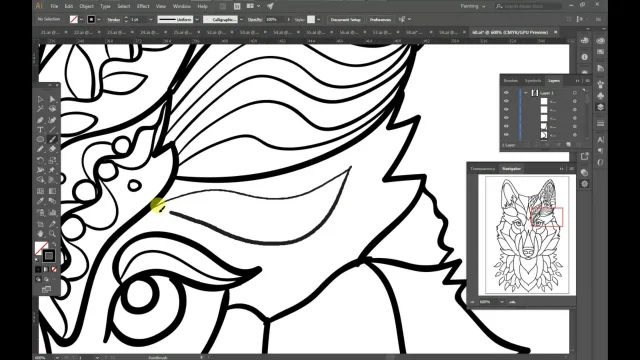This screenshot has width=640, height=360.
Task: Open the Layers panel dock icon
Action: (600, 107)
